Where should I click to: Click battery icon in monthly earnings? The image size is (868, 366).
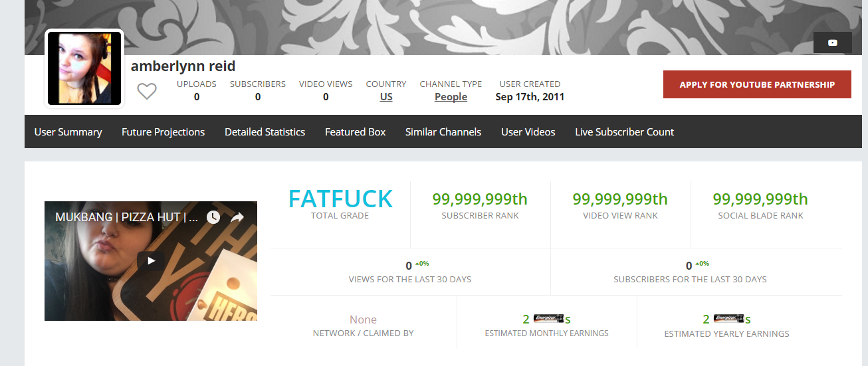[548, 319]
